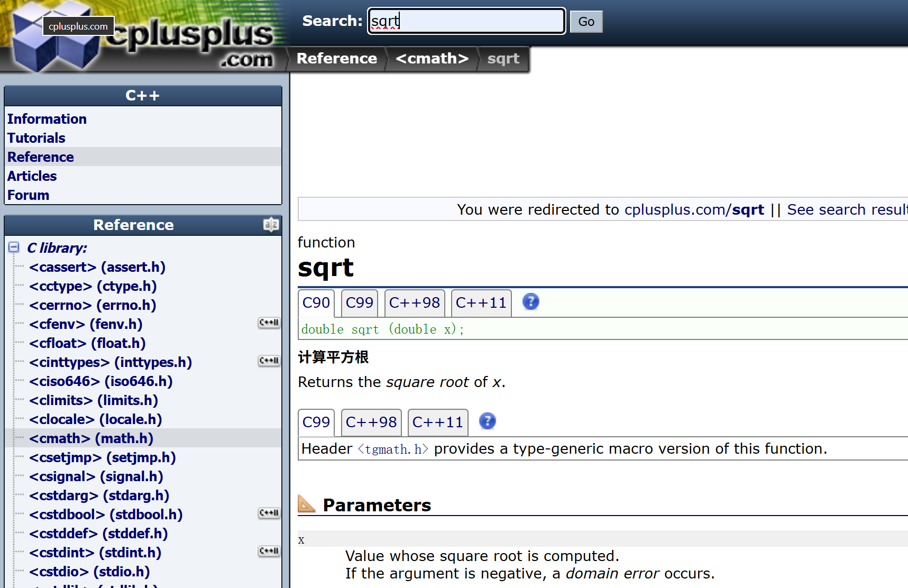Viewport: 908px width, 588px height.
Task: Open <cstdbool> (stdbool.h) in the tree
Action: tap(106, 514)
